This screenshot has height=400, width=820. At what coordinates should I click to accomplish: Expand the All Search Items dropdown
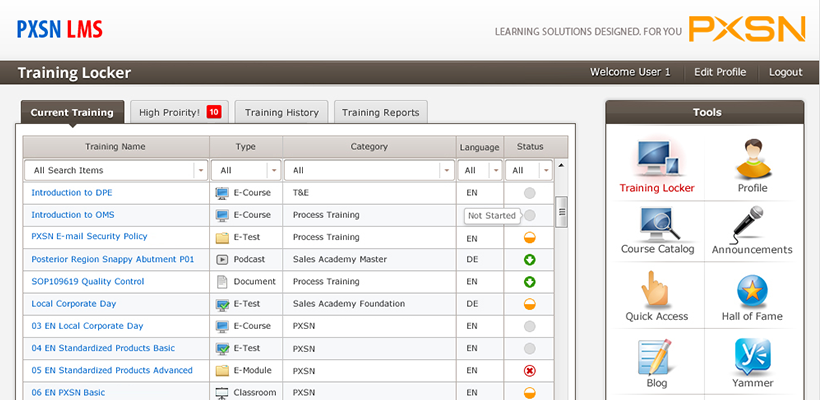click(200, 171)
